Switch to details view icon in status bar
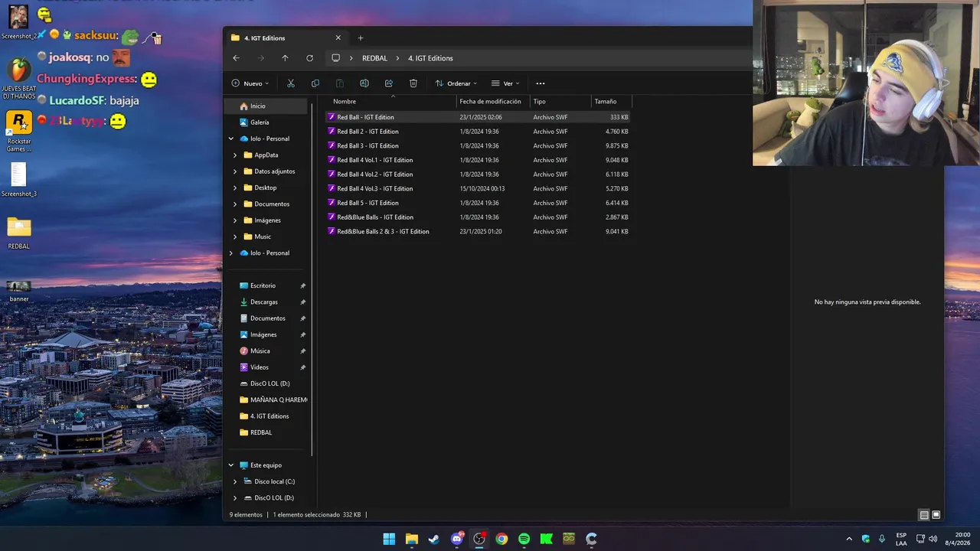 pos(924,515)
